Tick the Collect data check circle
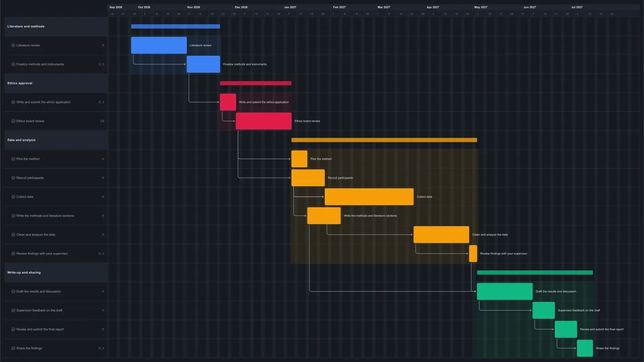This screenshot has width=644, height=362. click(x=13, y=197)
